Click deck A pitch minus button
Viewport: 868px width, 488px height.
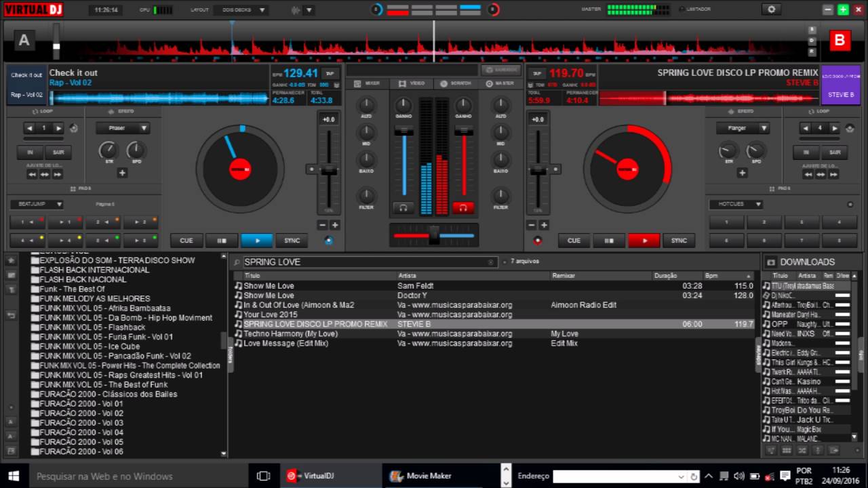(x=323, y=225)
